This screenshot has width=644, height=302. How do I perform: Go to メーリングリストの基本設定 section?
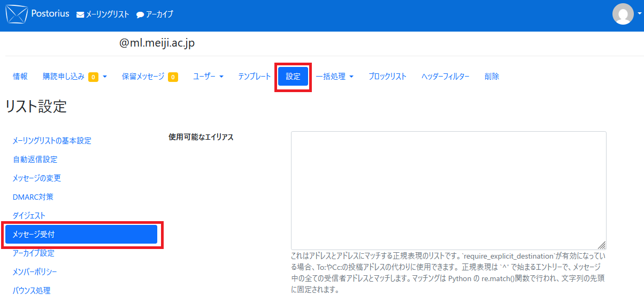(52, 141)
